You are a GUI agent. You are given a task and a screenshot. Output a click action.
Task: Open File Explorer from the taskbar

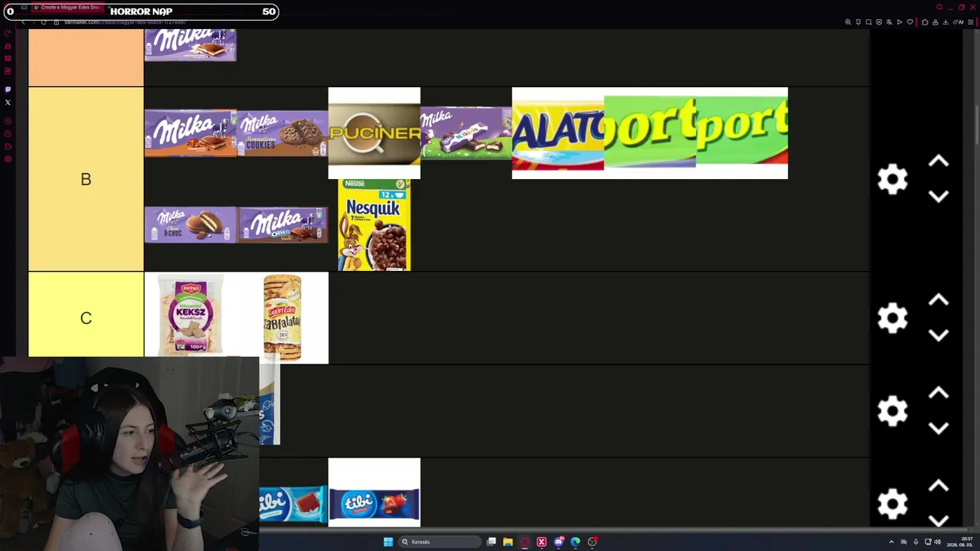pyautogui.click(x=508, y=542)
